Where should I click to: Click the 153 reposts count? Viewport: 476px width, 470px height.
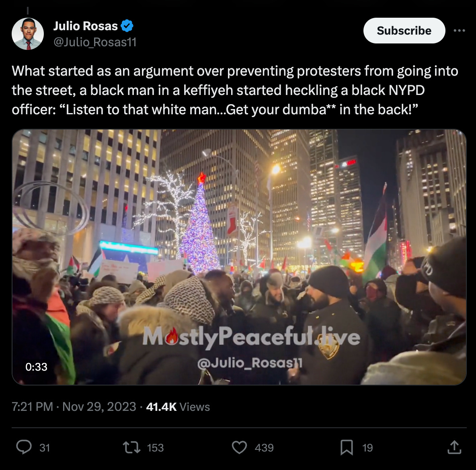point(155,448)
